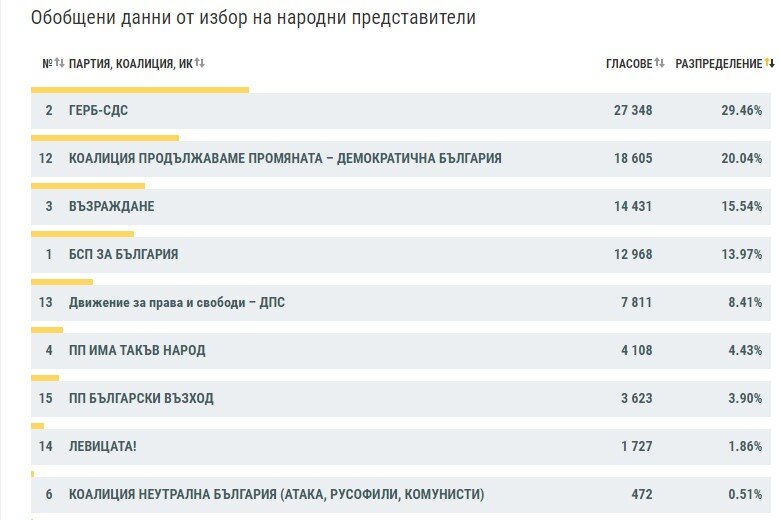The width and height of the screenshot is (779, 520).
Task: Select the ВЪЗРАЖДАНЕ party row
Action: coord(400,206)
